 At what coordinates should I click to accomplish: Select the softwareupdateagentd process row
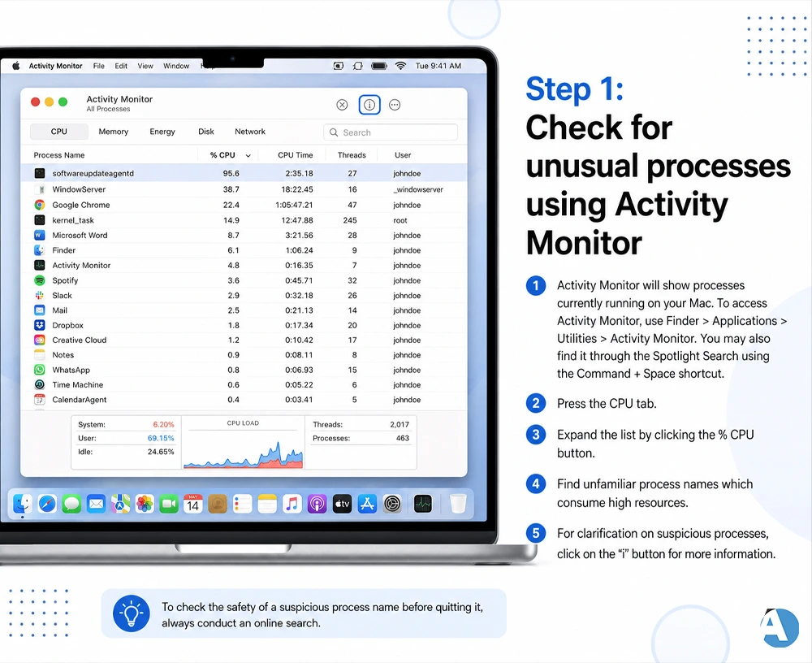point(244,173)
